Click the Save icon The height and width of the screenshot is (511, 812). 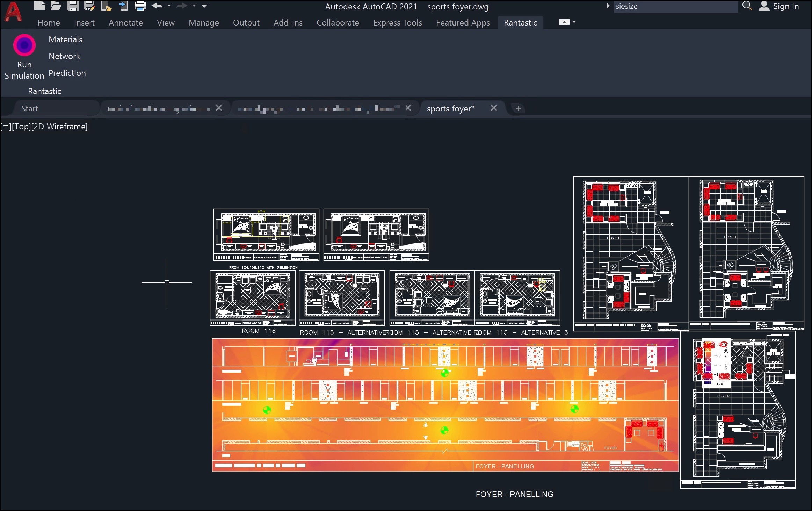[73, 6]
